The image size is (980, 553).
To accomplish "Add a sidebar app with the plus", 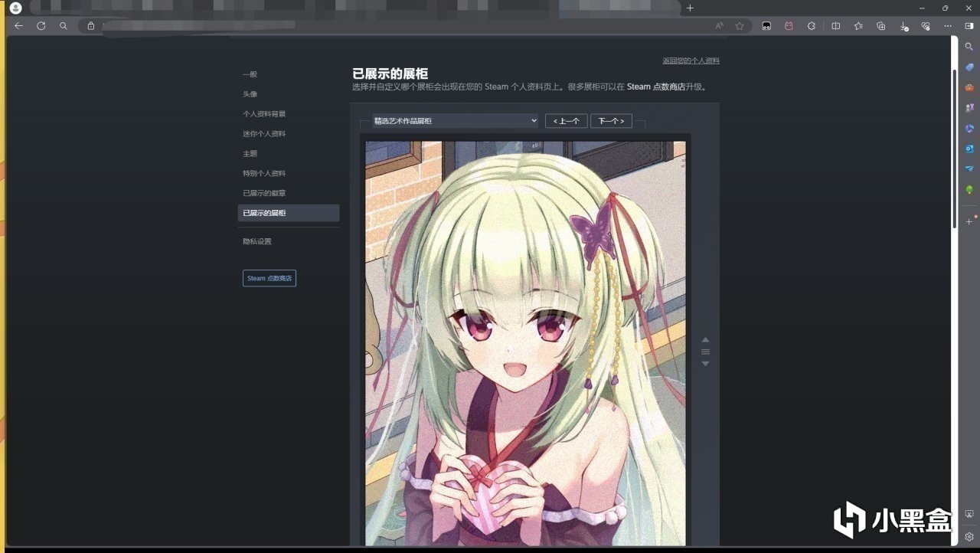I will pos(969,221).
